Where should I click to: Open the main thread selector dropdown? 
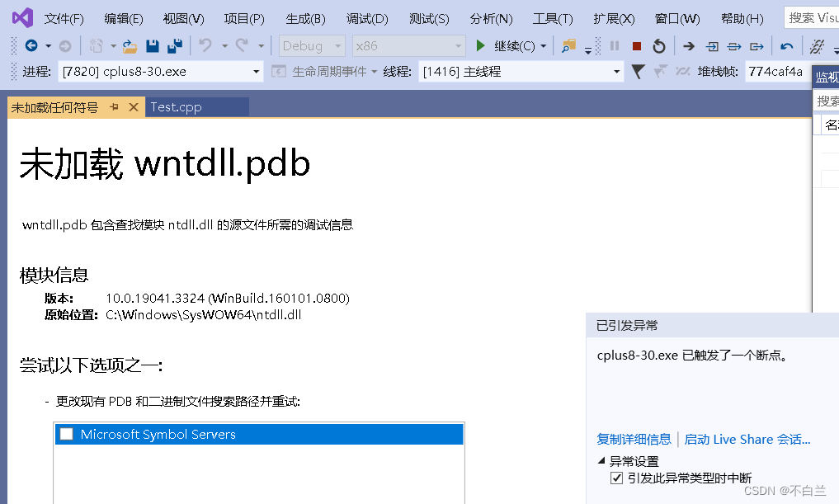(521, 71)
